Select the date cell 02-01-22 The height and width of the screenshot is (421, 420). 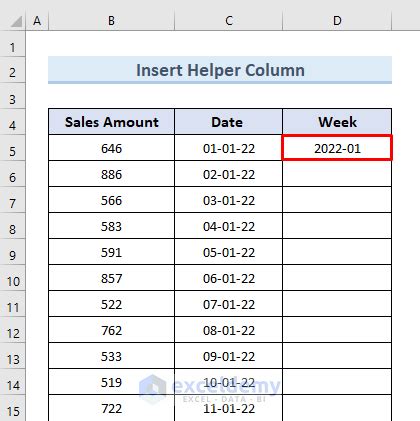228,174
